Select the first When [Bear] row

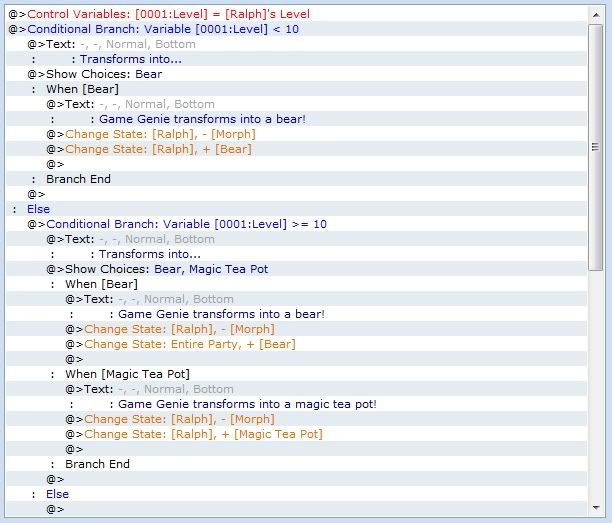tap(297, 89)
